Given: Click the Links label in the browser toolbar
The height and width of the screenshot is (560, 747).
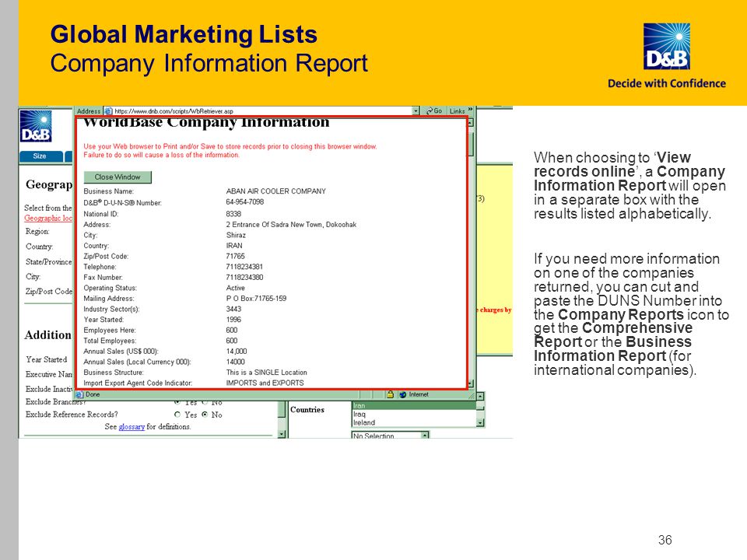Looking at the screenshot, I should pyautogui.click(x=457, y=111).
